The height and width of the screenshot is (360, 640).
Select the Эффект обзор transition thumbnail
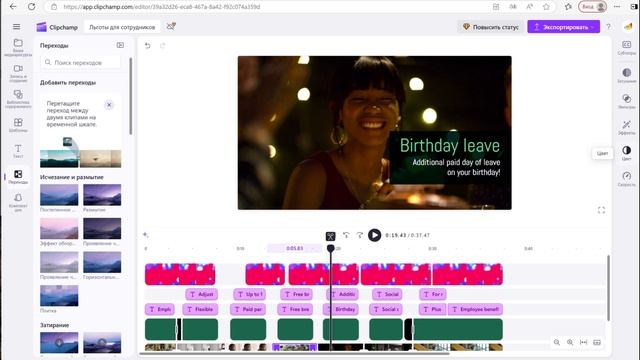click(x=59, y=229)
